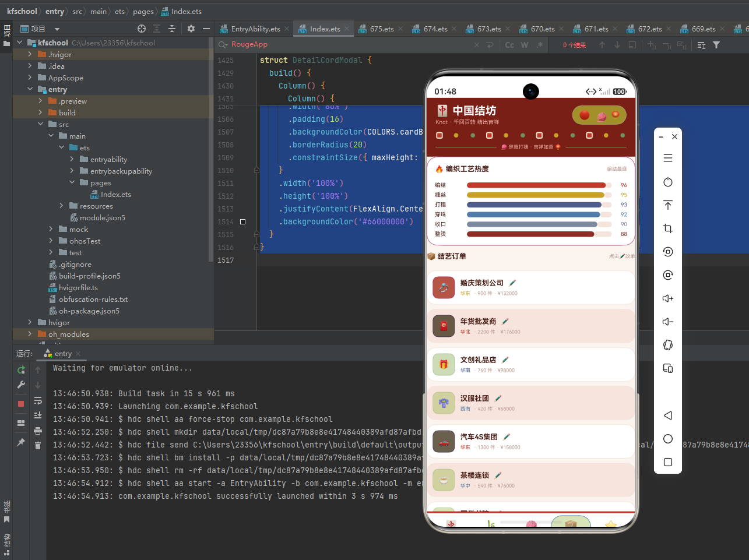
Task: Click the new-line icon in find bar
Action: [x=490, y=45]
